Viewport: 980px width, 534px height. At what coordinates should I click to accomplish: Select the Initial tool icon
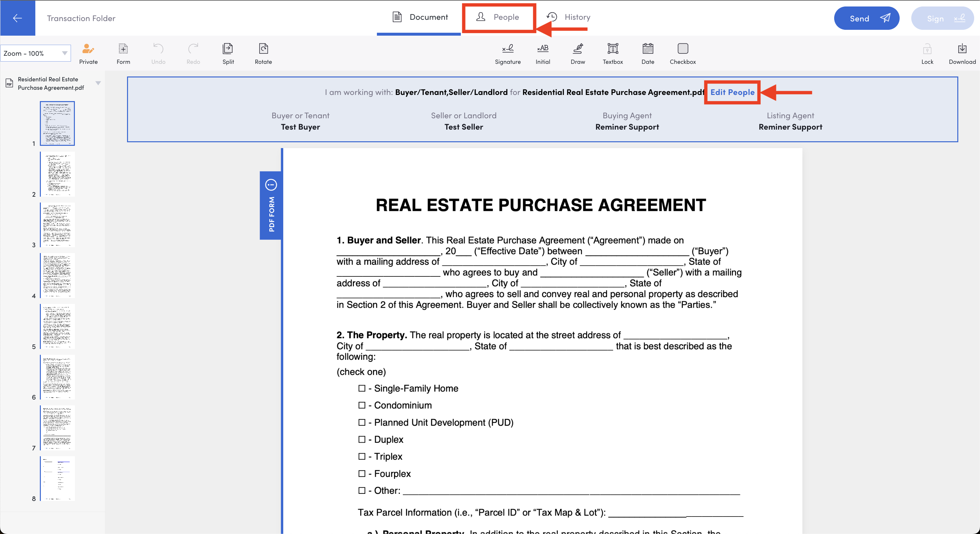pos(542,49)
